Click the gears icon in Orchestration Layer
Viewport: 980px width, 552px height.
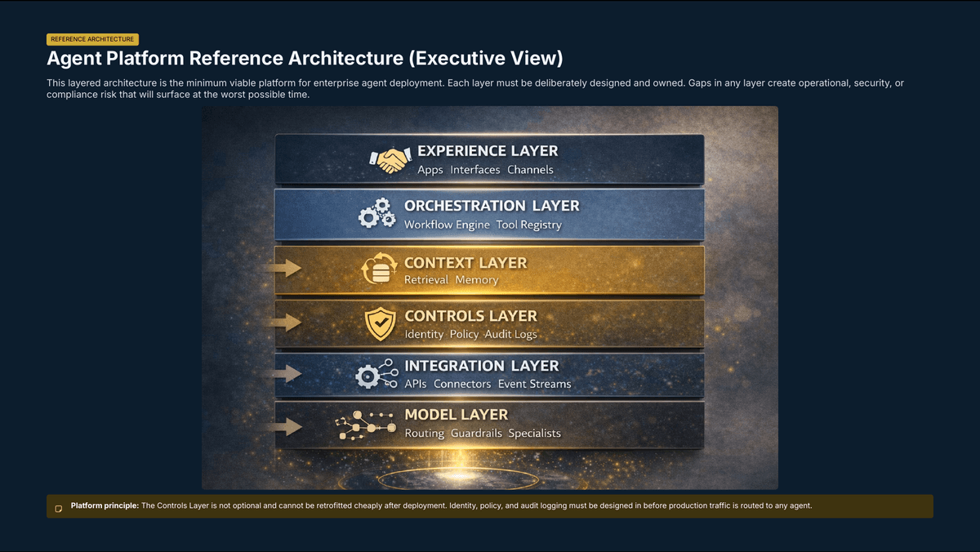377,215
